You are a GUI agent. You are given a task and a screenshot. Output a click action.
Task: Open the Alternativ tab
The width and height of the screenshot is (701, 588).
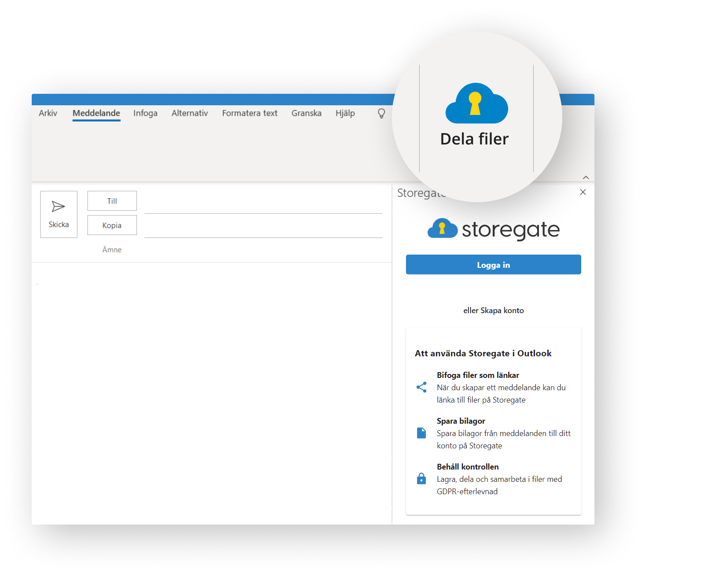click(x=190, y=113)
